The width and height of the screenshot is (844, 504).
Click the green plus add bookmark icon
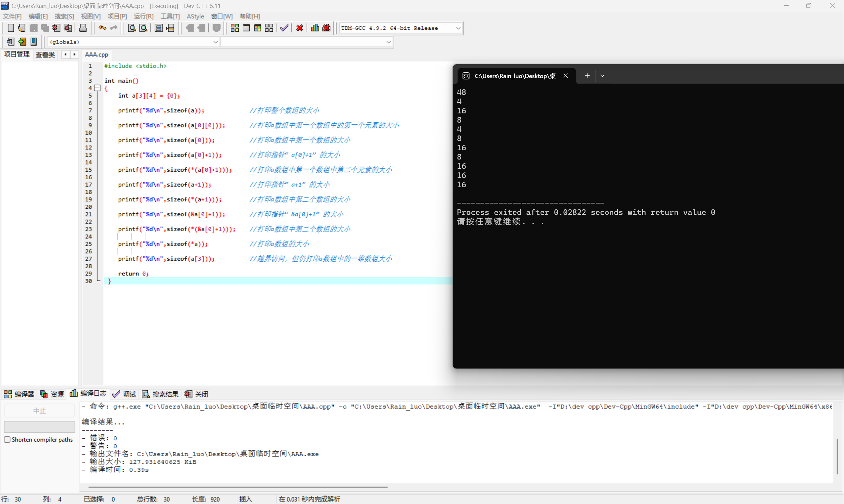point(22,42)
